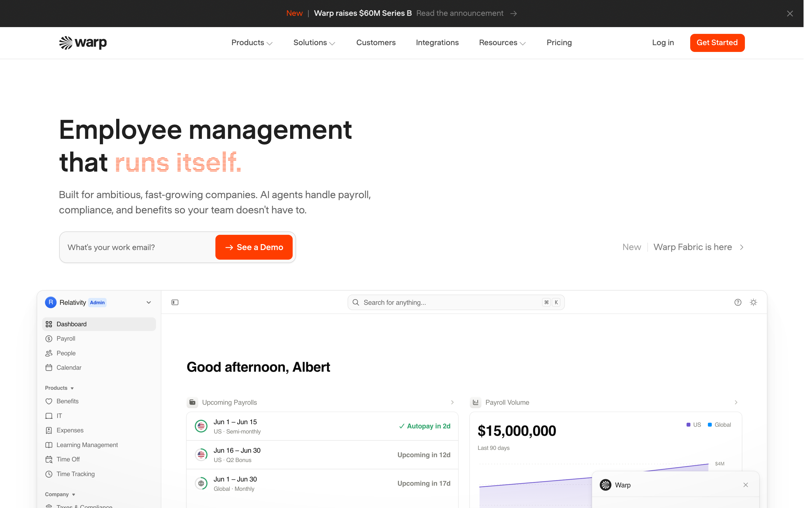Go to the Pricing page
Viewport: 812px width, 508px height.
pyautogui.click(x=559, y=43)
